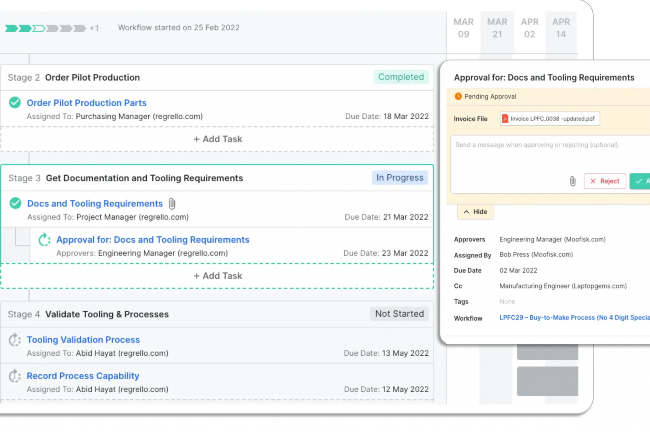Screen dimensions: 650x433
Task: Click the Completed status badge on Stage 2
Action: click(x=401, y=77)
